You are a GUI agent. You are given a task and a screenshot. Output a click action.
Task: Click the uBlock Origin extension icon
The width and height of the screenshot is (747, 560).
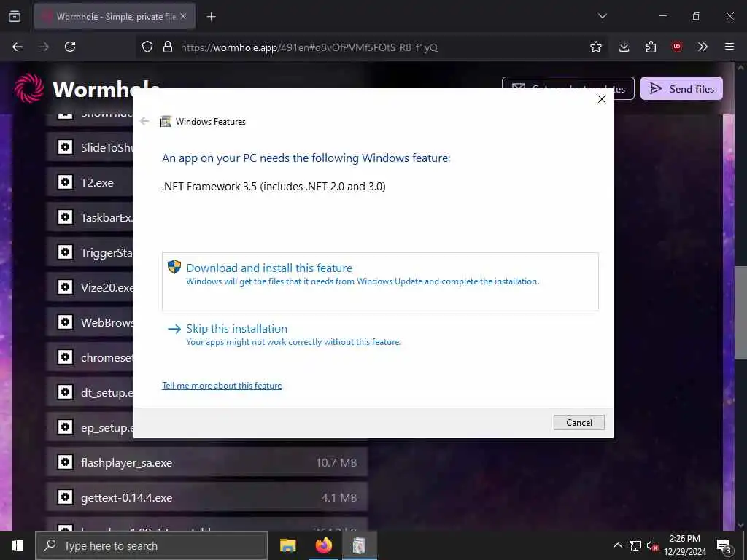(x=677, y=47)
